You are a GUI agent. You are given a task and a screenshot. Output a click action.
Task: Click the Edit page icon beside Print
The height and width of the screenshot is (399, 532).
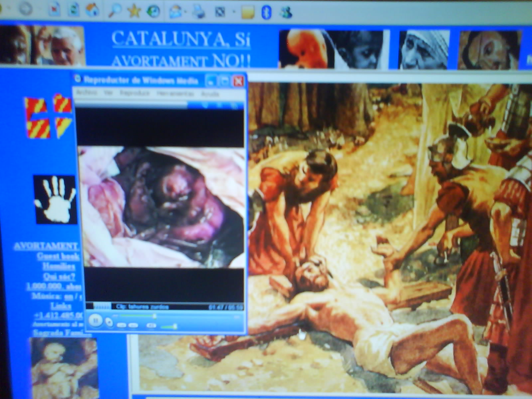pos(219,13)
